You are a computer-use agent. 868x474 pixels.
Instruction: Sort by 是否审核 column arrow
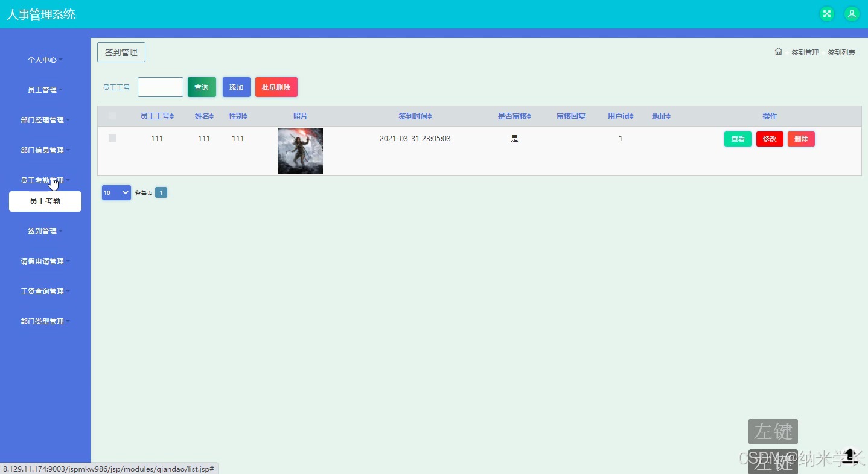tap(529, 116)
